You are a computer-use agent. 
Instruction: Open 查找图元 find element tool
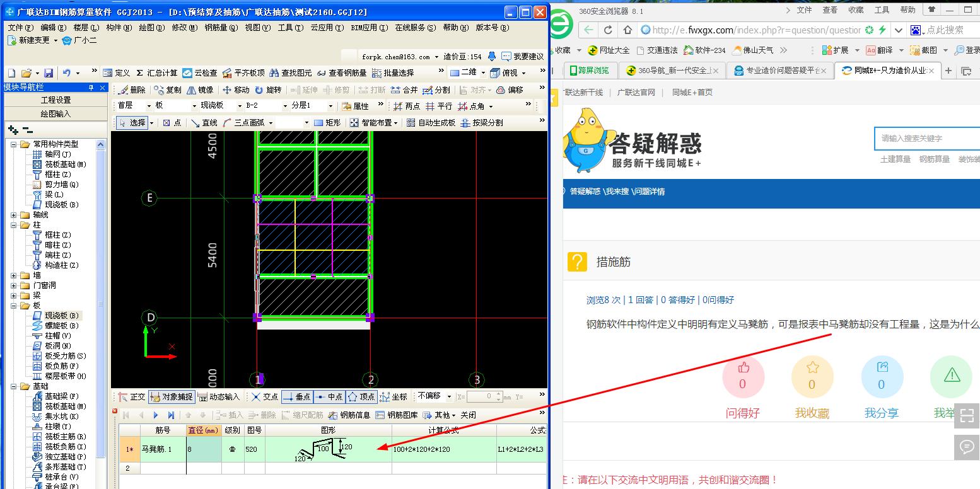point(291,73)
